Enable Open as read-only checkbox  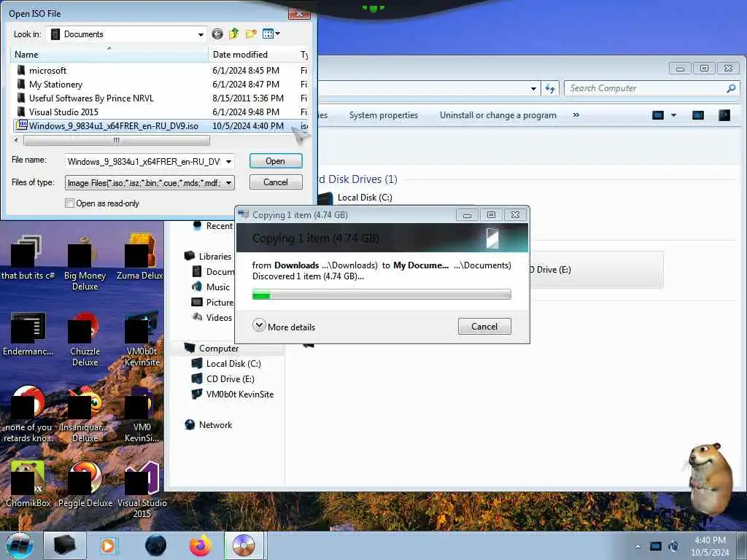(x=69, y=203)
